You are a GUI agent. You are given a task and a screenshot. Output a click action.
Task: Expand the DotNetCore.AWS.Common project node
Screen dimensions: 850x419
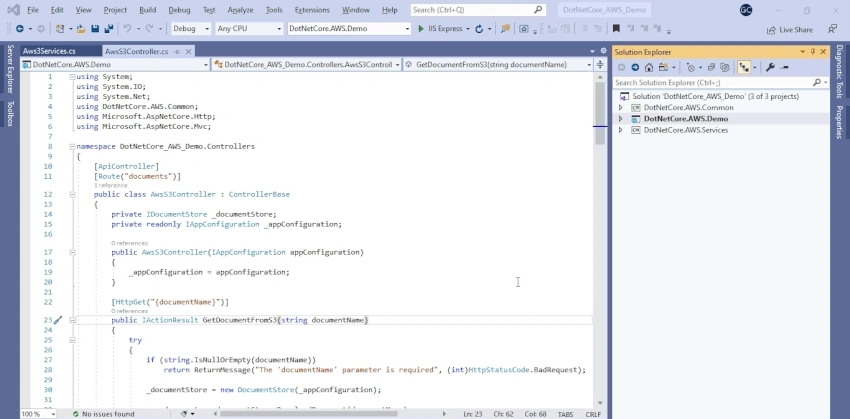point(621,107)
